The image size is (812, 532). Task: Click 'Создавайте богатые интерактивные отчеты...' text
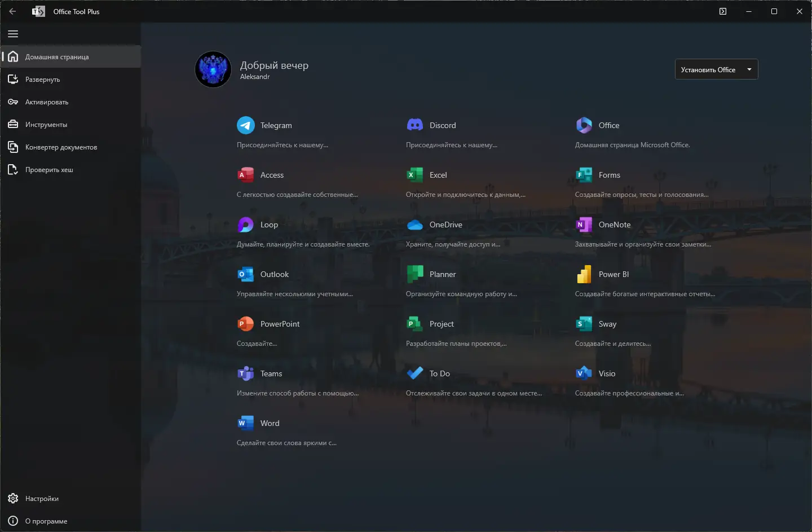645,294
